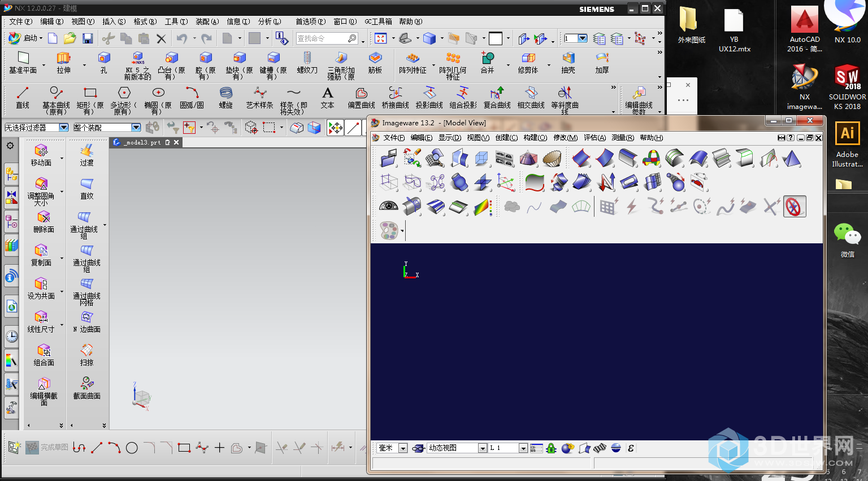Select the 螺旋 helix tool

pyautogui.click(x=226, y=98)
